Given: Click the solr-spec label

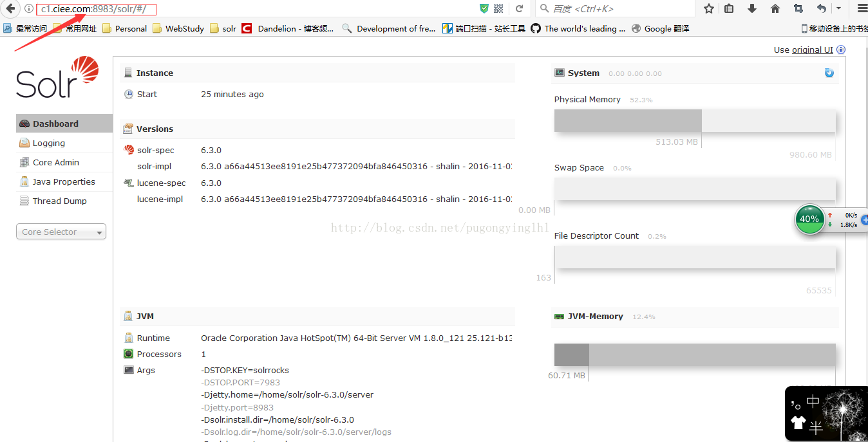Looking at the screenshot, I should pyautogui.click(x=156, y=150).
